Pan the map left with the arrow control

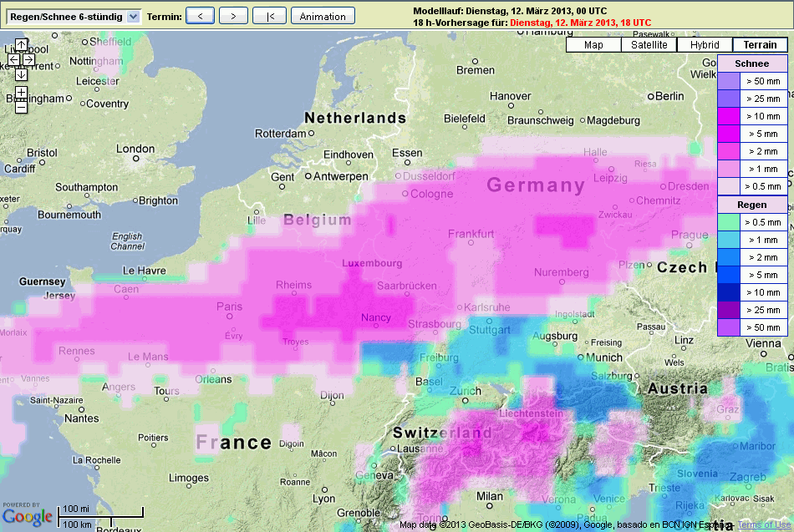tap(13, 60)
